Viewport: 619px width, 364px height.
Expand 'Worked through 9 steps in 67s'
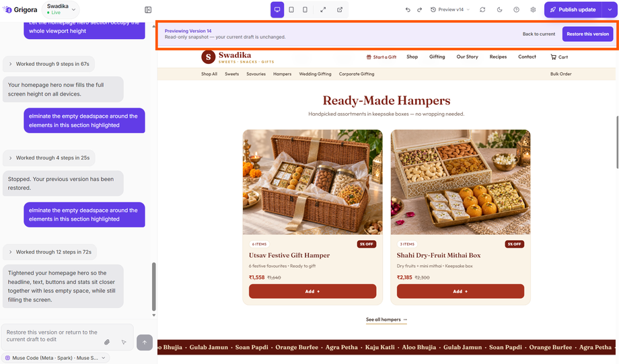click(49, 64)
